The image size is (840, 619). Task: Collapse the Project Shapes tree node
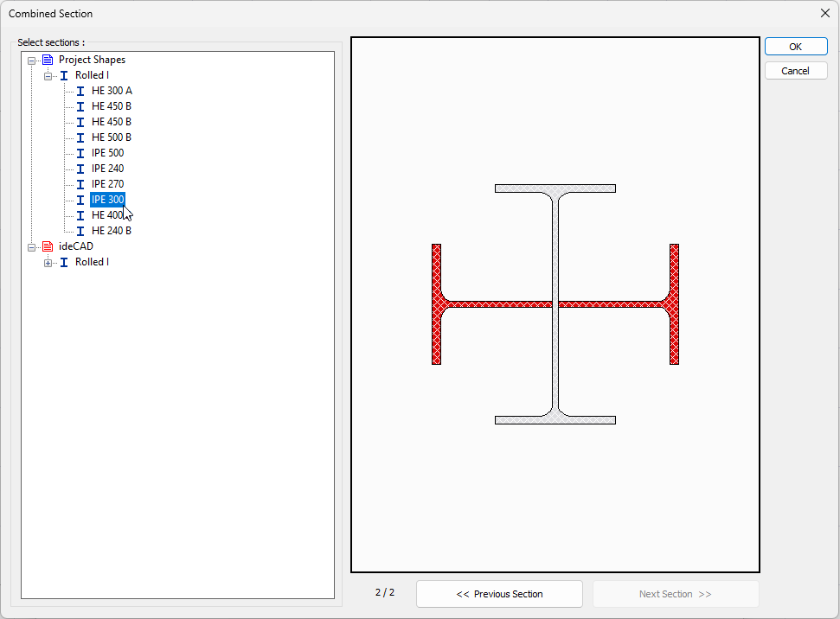pos(32,61)
